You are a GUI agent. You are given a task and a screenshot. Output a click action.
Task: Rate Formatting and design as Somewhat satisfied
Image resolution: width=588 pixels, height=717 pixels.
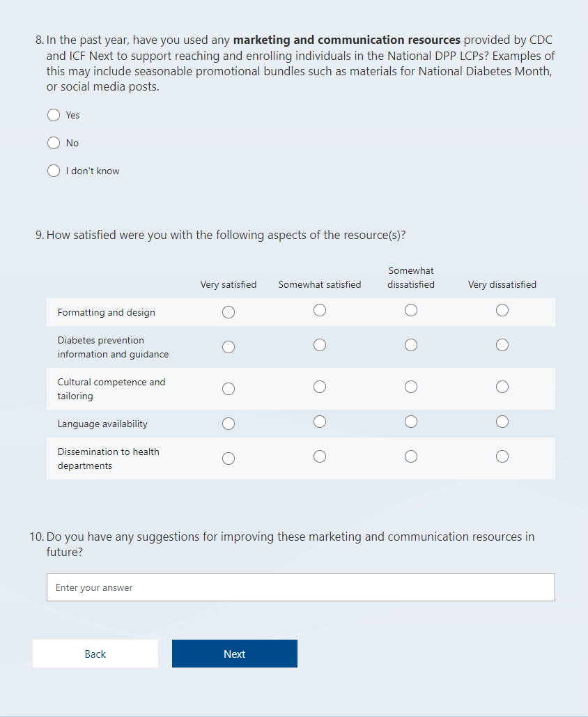(x=320, y=310)
